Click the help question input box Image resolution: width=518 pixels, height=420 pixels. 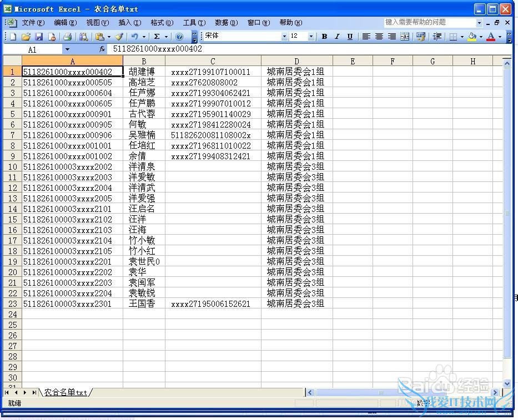pyautogui.click(x=429, y=22)
